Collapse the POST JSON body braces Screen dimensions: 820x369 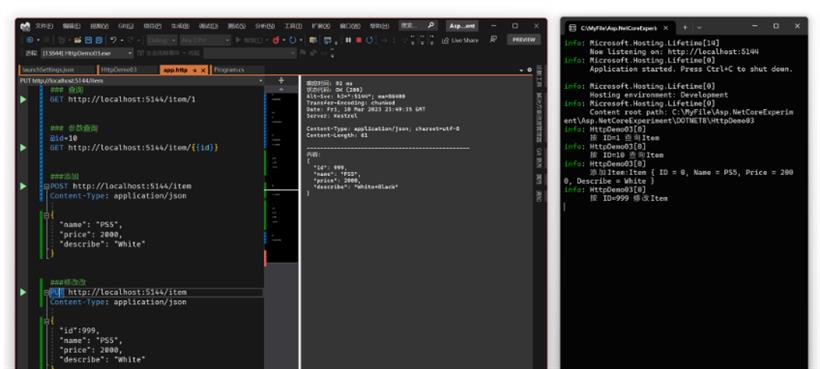coord(47,215)
